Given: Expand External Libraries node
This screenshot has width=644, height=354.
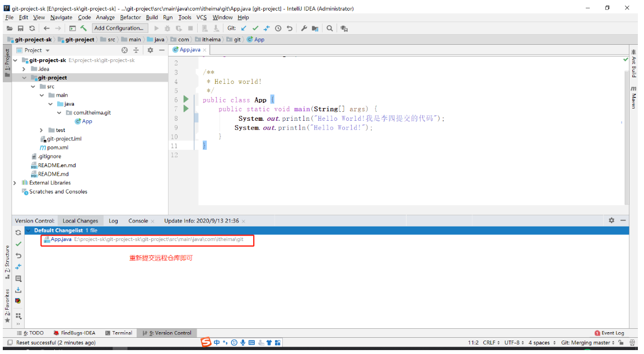Looking at the screenshot, I should point(15,182).
